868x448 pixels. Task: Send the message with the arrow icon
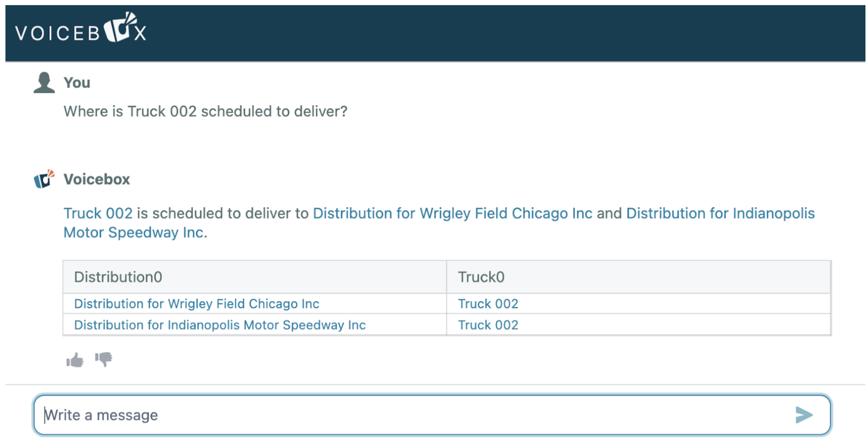804,415
